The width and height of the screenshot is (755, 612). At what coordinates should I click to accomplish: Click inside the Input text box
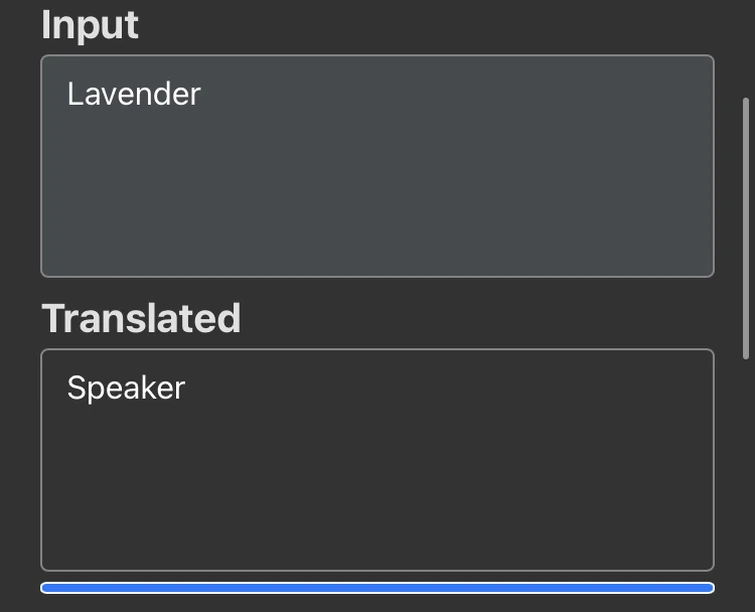[x=377, y=165]
